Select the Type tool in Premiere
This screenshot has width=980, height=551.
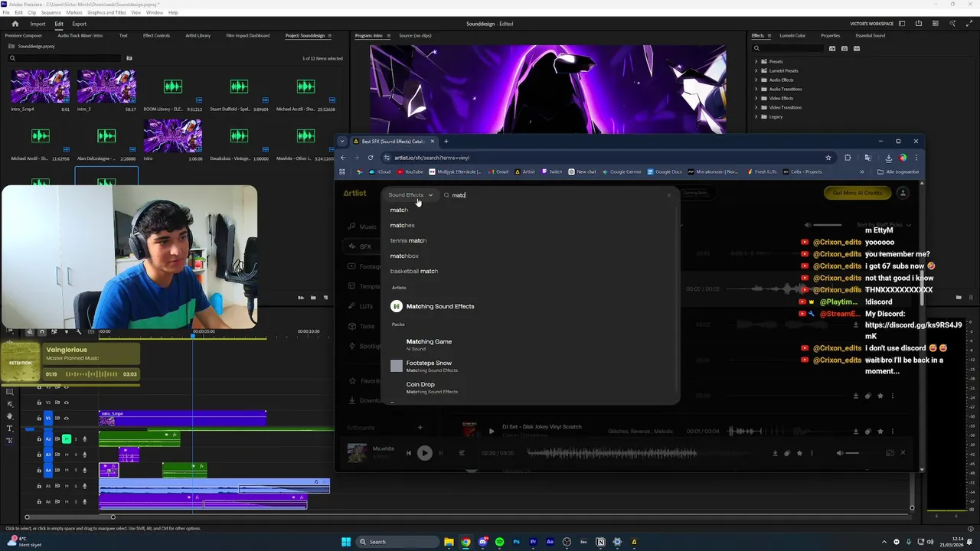tap(9, 429)
